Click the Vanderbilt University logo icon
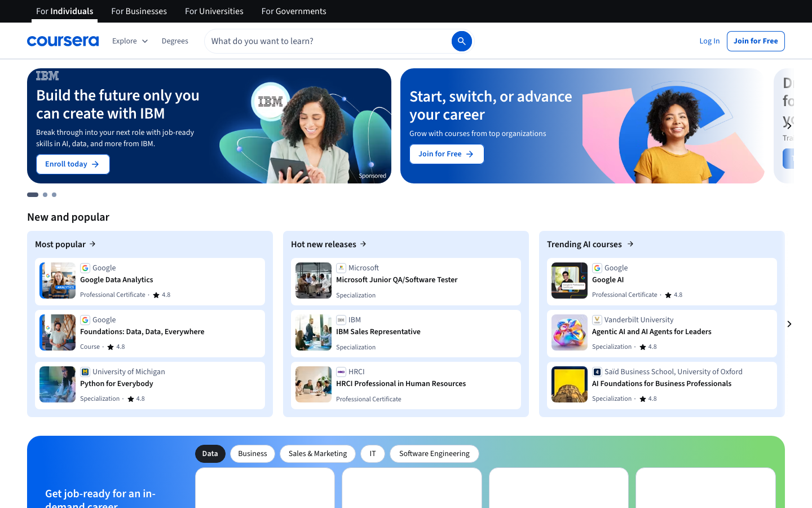The width and height of the screenshot is (812, 508). click(597, 320)
